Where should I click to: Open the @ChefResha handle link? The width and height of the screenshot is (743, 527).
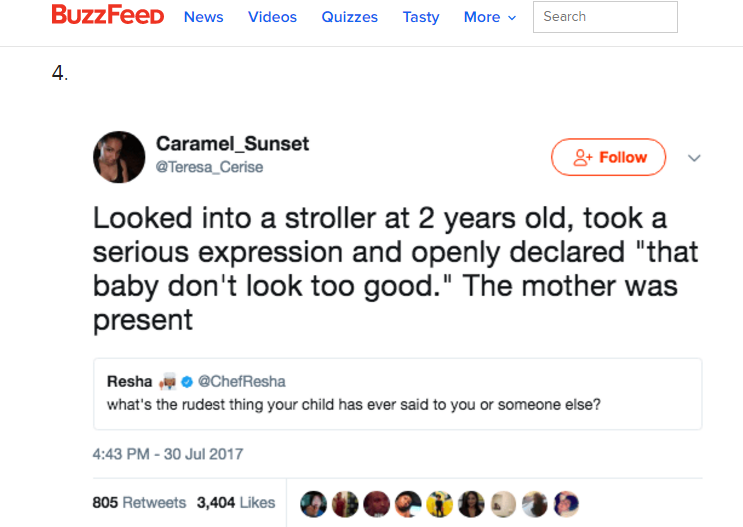coord(242,382)
